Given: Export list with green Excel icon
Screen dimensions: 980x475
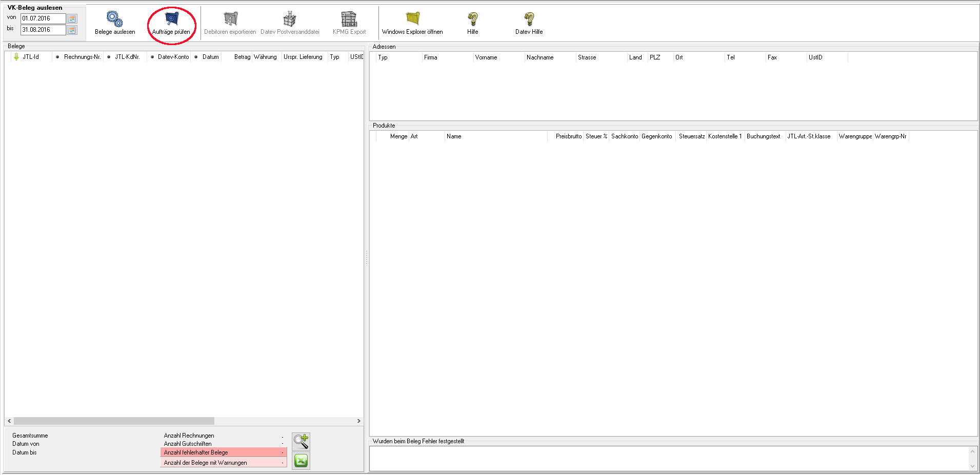Looking at the screenshot, I should (x=301, y=461).
